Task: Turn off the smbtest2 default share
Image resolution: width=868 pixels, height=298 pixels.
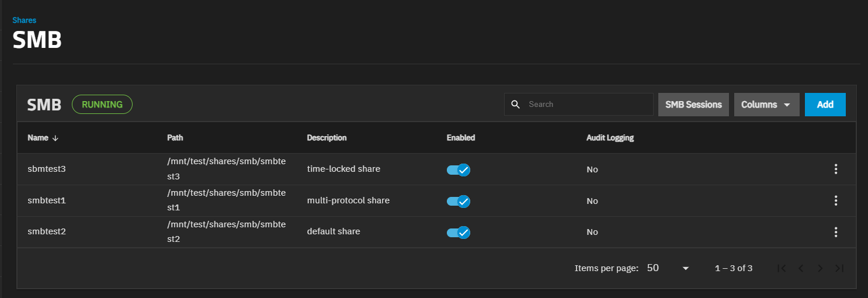Action: [459, 233]
